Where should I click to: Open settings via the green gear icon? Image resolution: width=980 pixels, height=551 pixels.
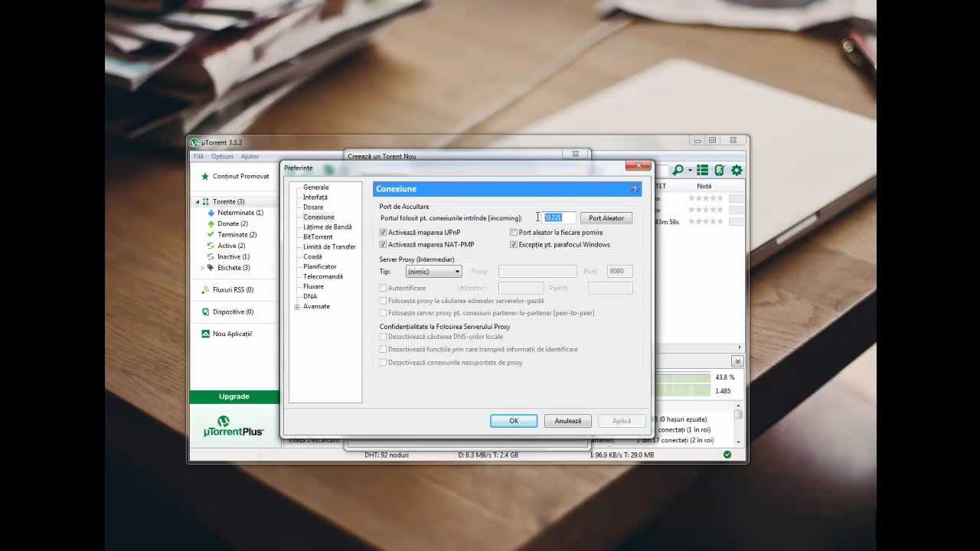pos(737,171)
